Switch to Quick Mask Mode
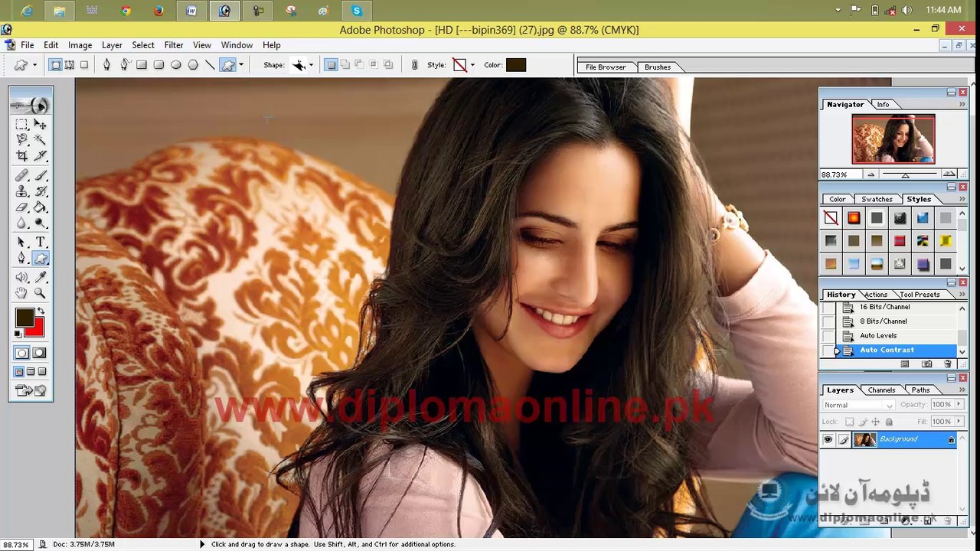This screenshot has width=980, height=551. (40, 353)
